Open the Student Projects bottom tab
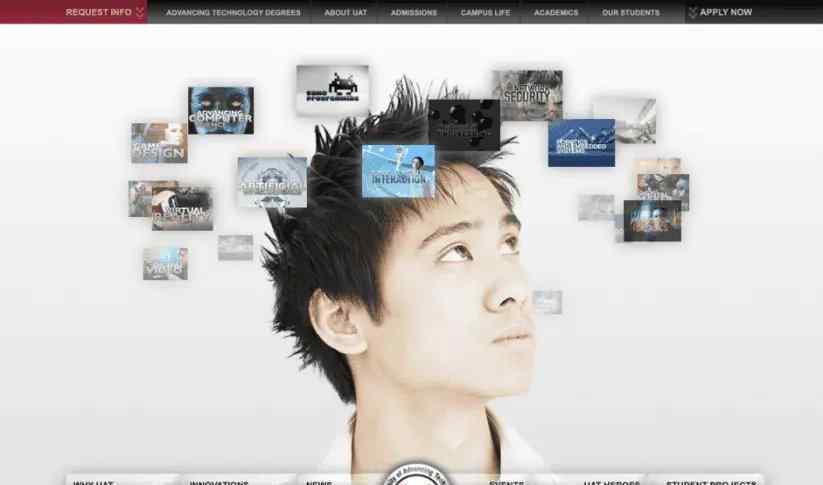The image size is (823, 485). pyautogui.click(x=711, y=482)
